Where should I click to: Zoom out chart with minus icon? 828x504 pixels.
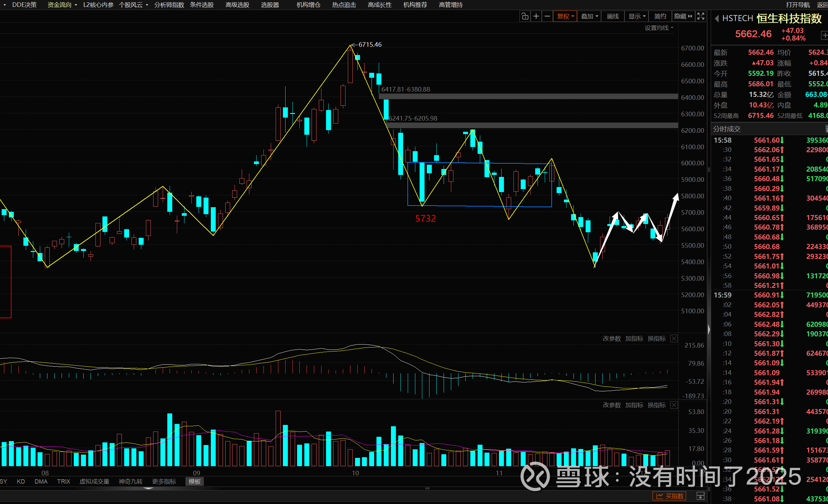(547, 16)
